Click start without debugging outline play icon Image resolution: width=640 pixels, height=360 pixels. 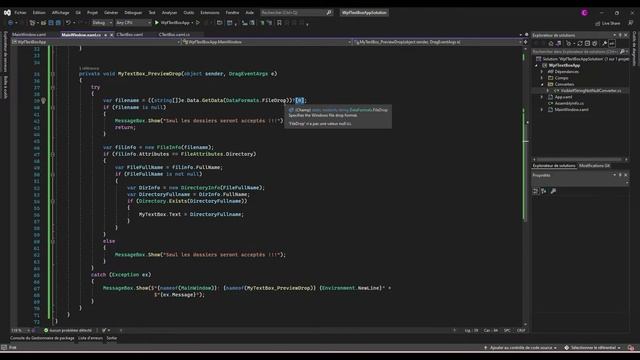point(198,23)
